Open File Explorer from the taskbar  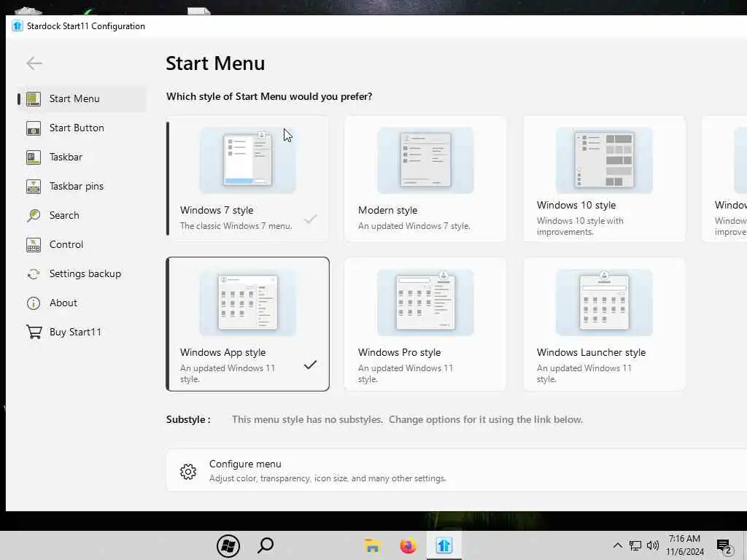coord(372,545)
